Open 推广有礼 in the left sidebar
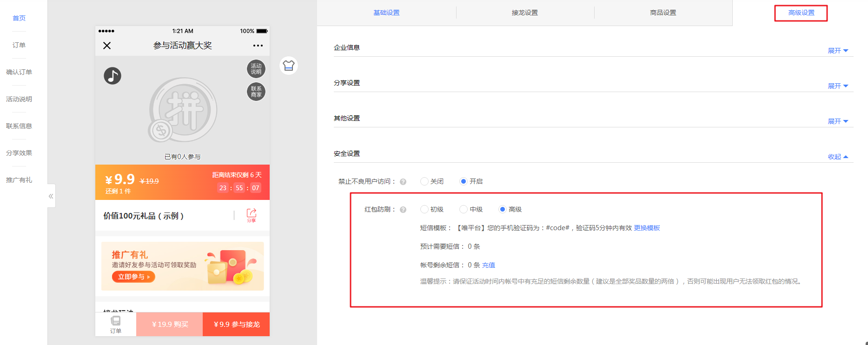Image resolution: width=868 pixels, height=345 pixels. (x=19, y=180)
